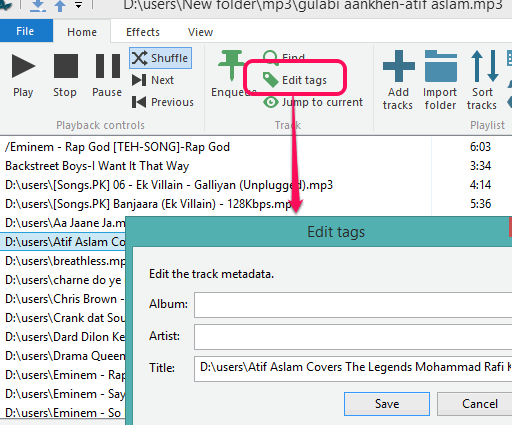The width and height of the screenshot is (512, 425).
Task: Open Import folder
Action: point(440,66)
